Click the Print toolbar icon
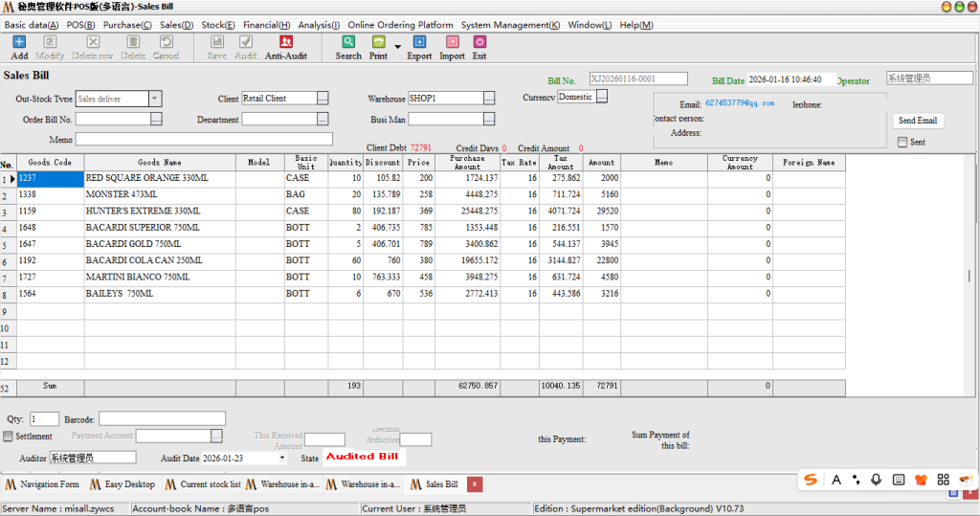This screenshot has width=980, height=516. [x=378, y=42]
